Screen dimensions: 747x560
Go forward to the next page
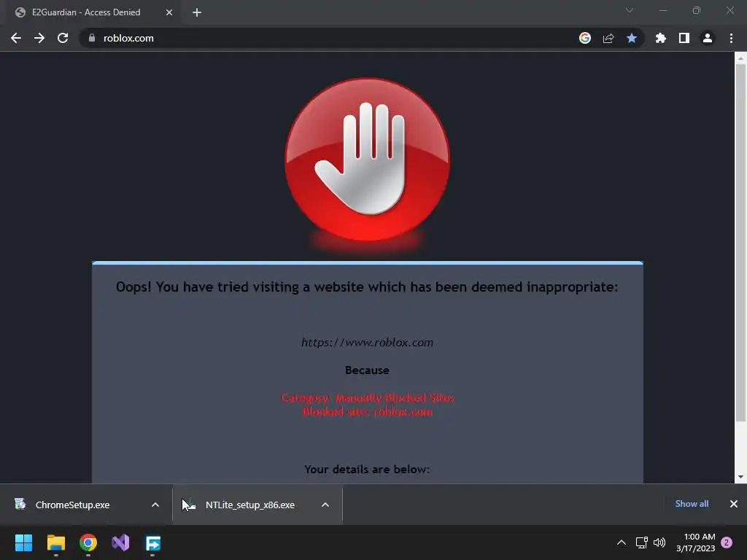click(39, 38)
